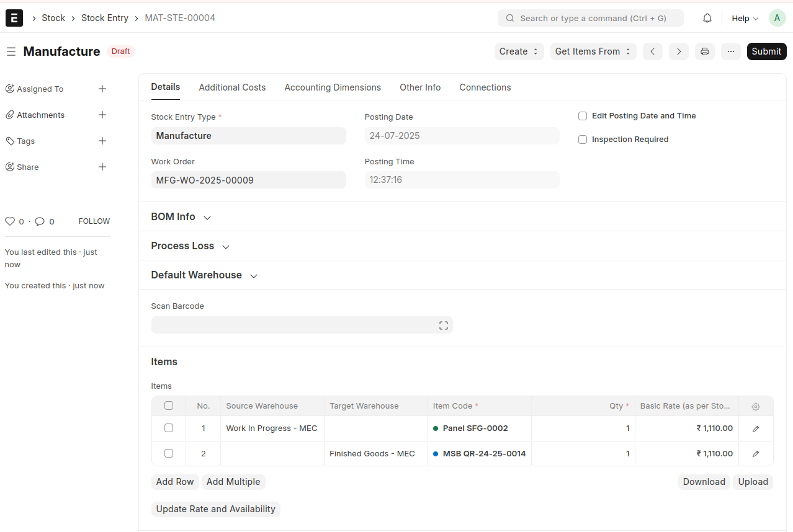The image size is (793, 532).
Task: Switch to the Additional Costs tab
Action: [x=232, y=87]
